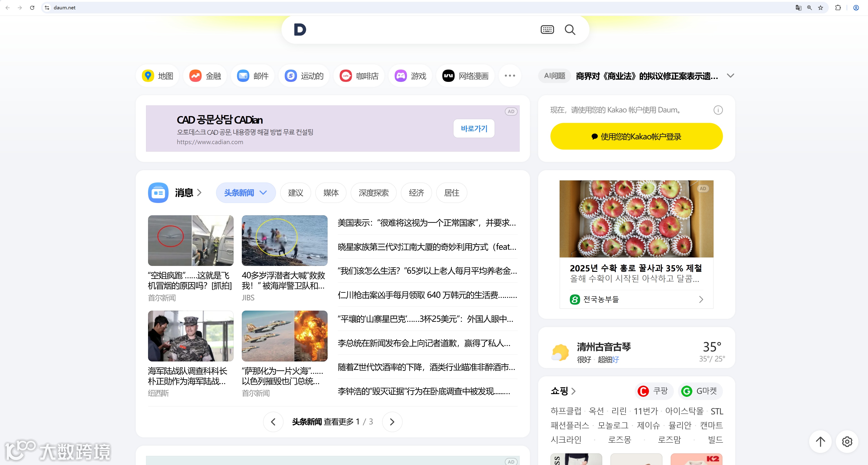The width and height of the screenshot is (868, 465).
Task: Click the 바로가기 ad button
Action: 474,128
